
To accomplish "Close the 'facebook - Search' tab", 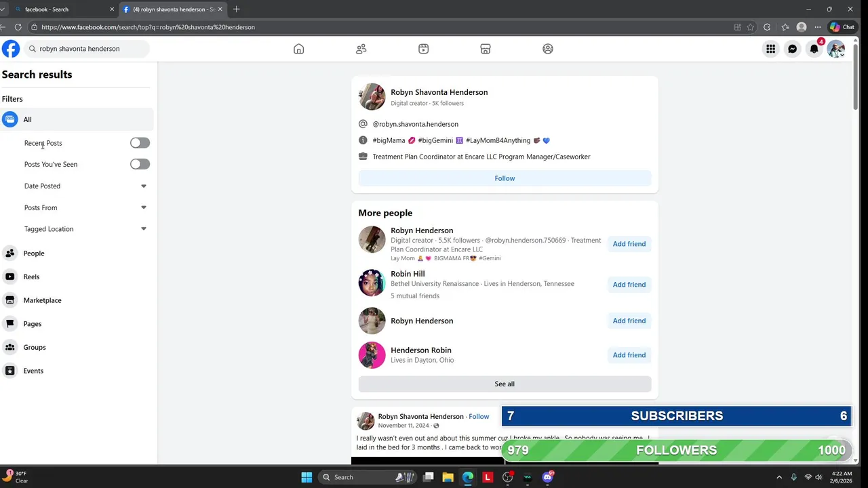I will tap(112, 9).
